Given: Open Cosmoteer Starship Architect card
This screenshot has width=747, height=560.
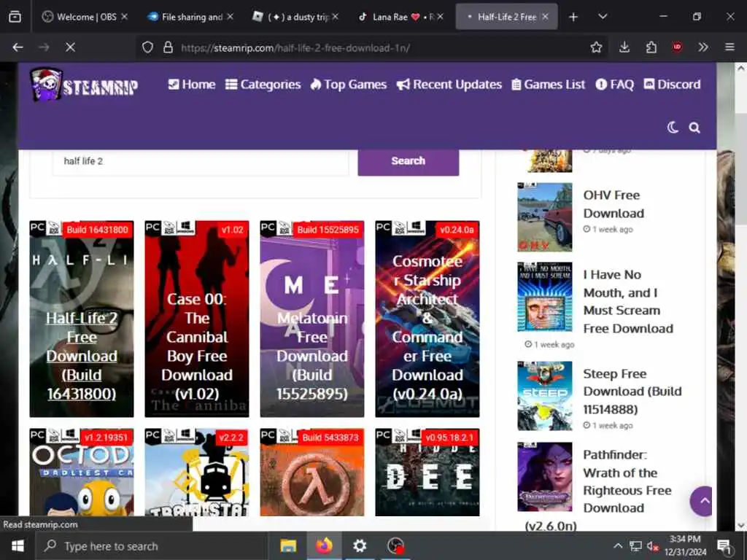Looking at the screenshot, I should tap(427, 319).
